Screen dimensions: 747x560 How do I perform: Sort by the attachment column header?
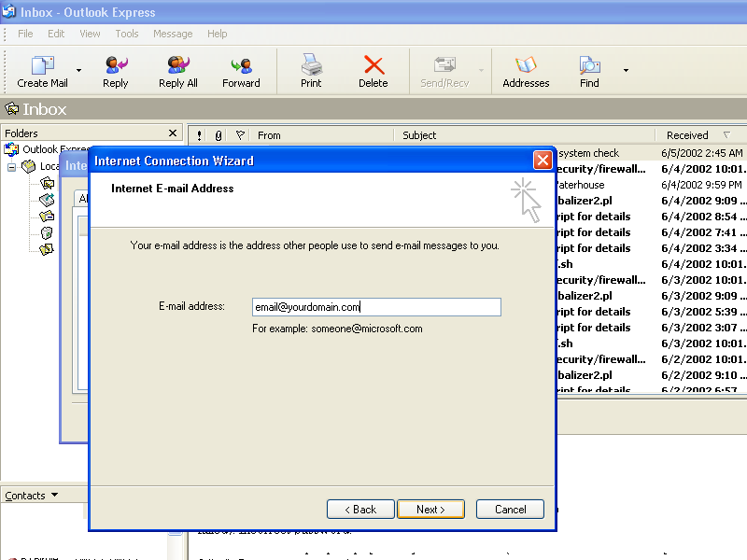[218, 135]
